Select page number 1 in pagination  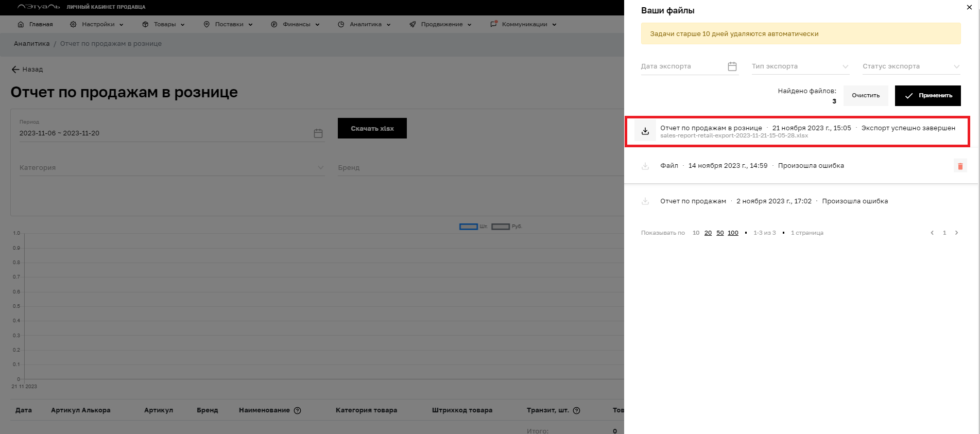pos(944,233)
